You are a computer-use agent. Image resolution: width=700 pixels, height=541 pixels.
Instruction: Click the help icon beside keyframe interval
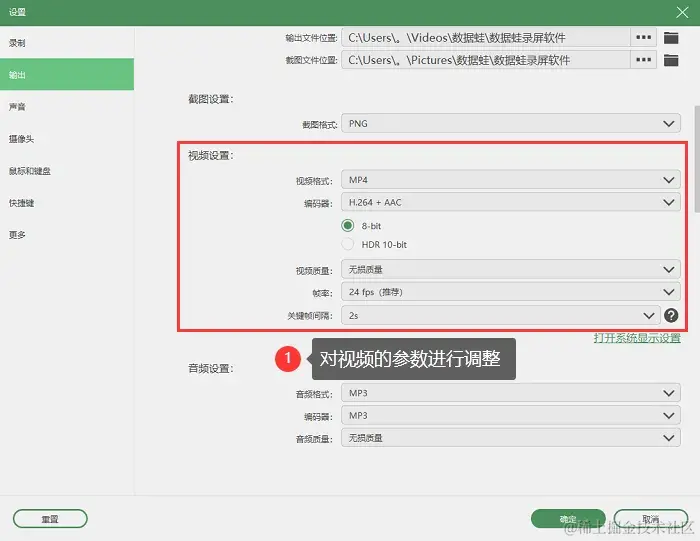[x=671, y=316]
